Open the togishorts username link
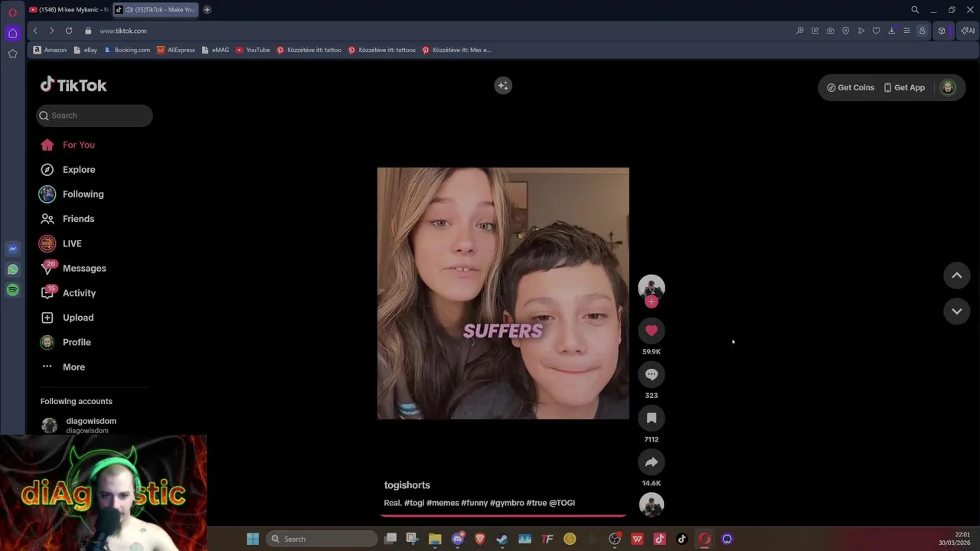The image size is (980, 551). tap(407, 485)
